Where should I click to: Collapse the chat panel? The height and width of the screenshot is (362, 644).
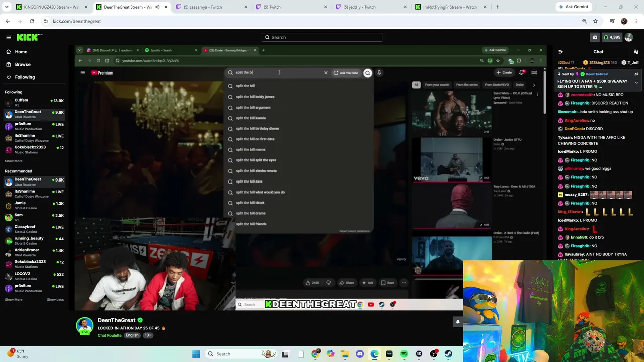(x=561, y=52)
